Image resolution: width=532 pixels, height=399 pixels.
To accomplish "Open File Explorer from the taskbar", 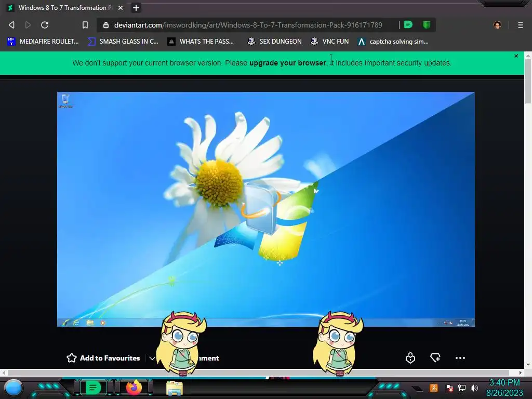I will (175, 388).
